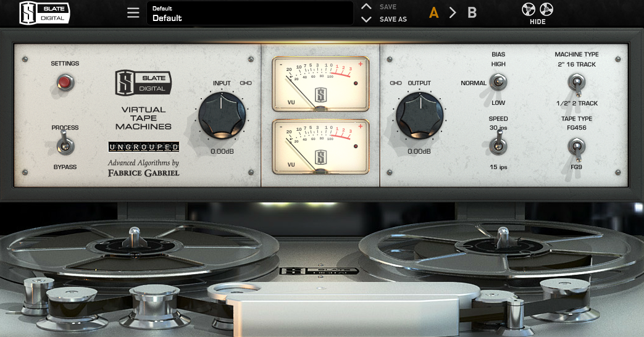
Task: Click SAVE preset button
Action: [x=388, y=7]
